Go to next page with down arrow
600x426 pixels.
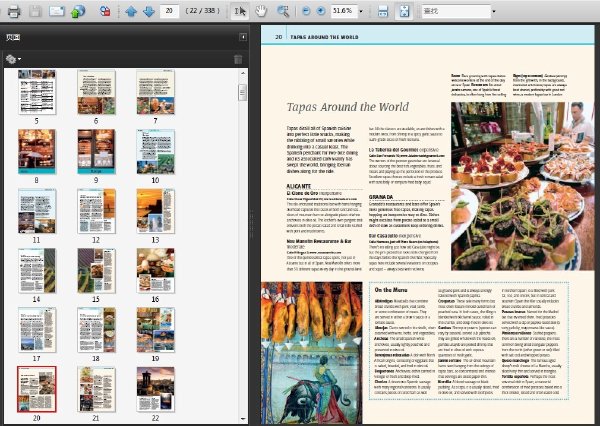pyautogui.click(x=148, y=11)
